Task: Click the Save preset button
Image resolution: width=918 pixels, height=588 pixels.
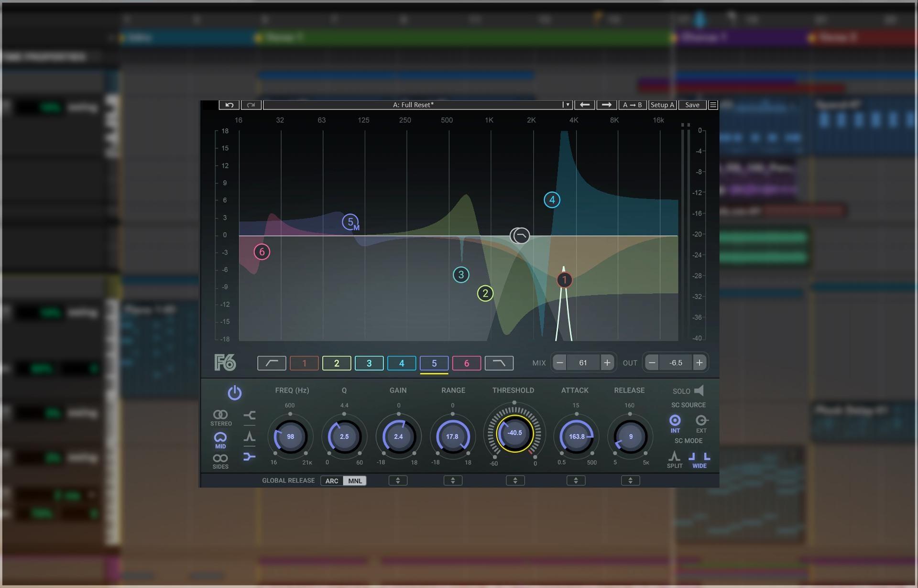Action: pyautogui.click(x=692, y=105)
